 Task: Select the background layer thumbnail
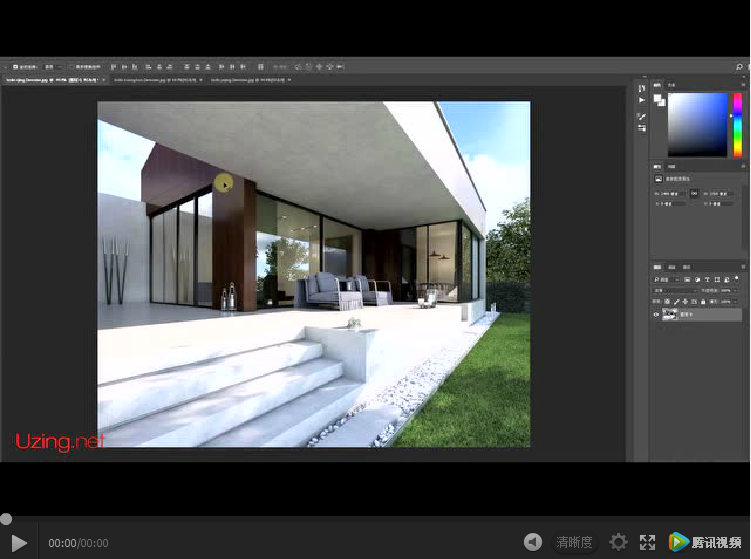[x=671, y=314]
